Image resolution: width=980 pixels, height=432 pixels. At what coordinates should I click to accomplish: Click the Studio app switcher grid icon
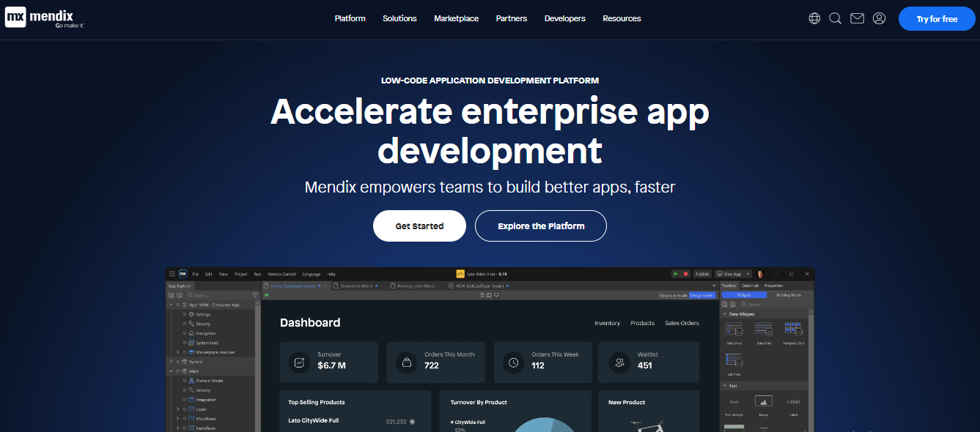(x=172, y=274)
